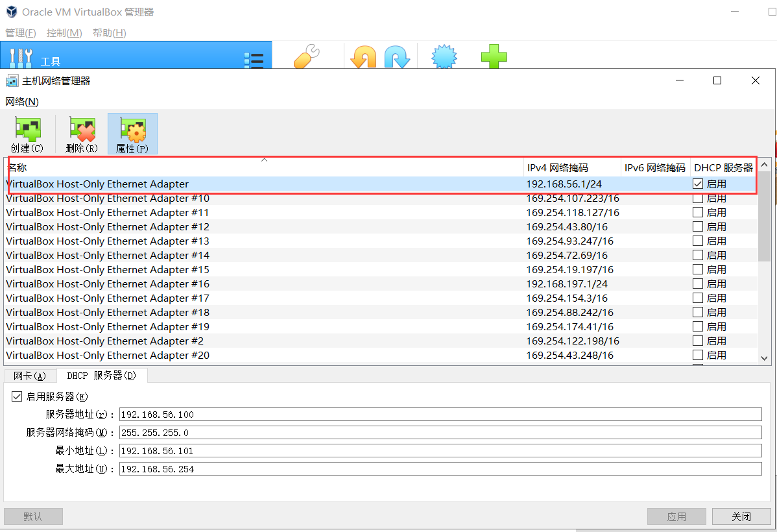
Task: Open the 帮助(H) menu
Action: 109,32
